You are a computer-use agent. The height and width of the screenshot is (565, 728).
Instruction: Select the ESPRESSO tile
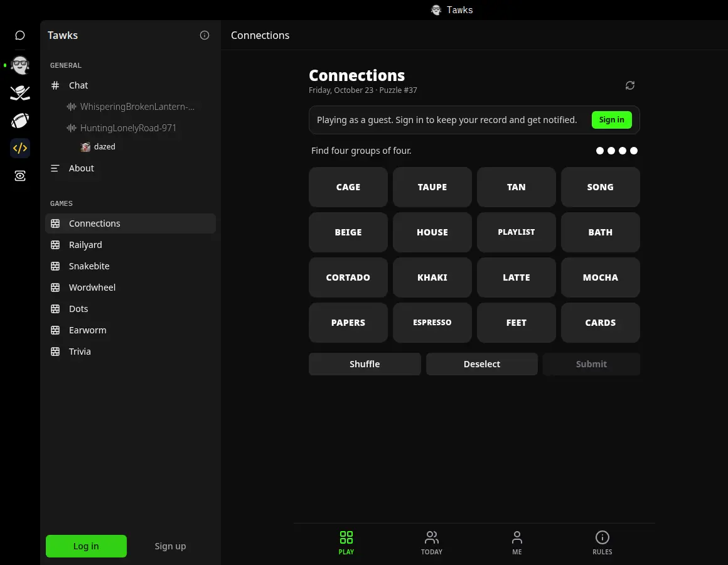point(432,323)
